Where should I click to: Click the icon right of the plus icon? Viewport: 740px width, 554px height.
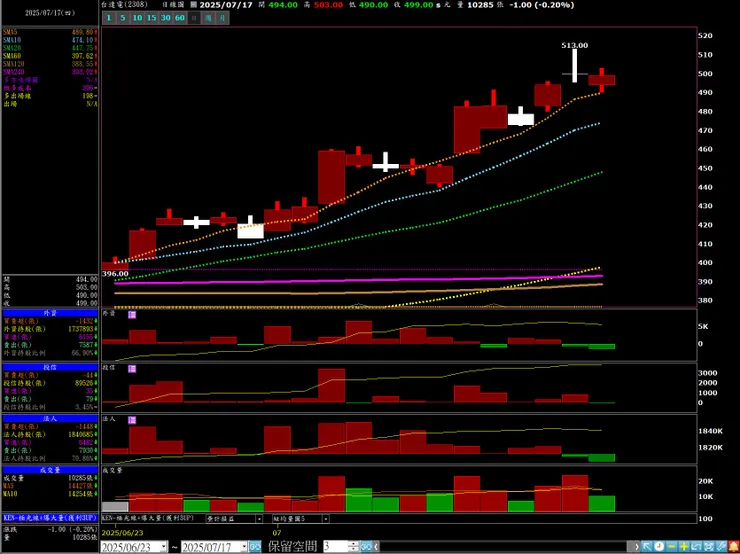point(697,546)
